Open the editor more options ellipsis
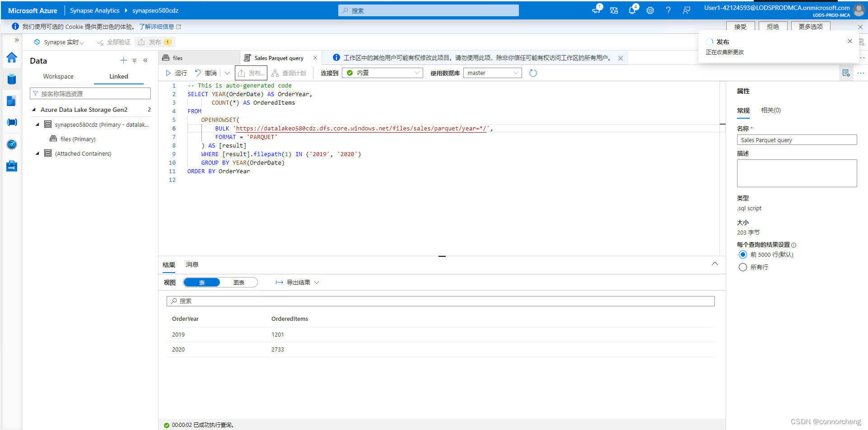 [861, 73]
